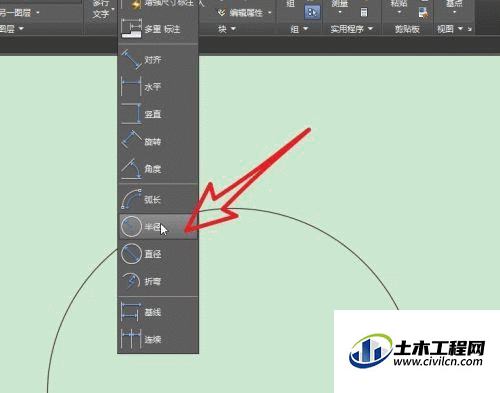This screenshot has height=393, width=500.
Task: Toggle the highlighted group selection button
Action: tap(312, 12)
